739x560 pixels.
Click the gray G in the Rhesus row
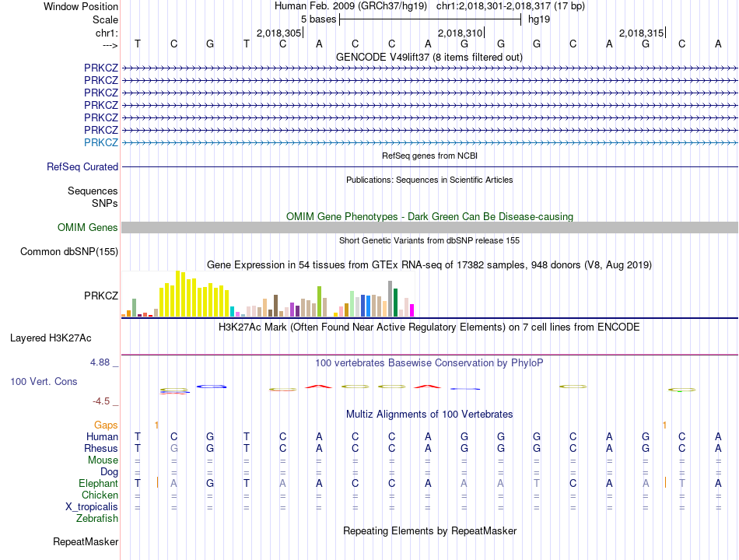click(174, 448)
